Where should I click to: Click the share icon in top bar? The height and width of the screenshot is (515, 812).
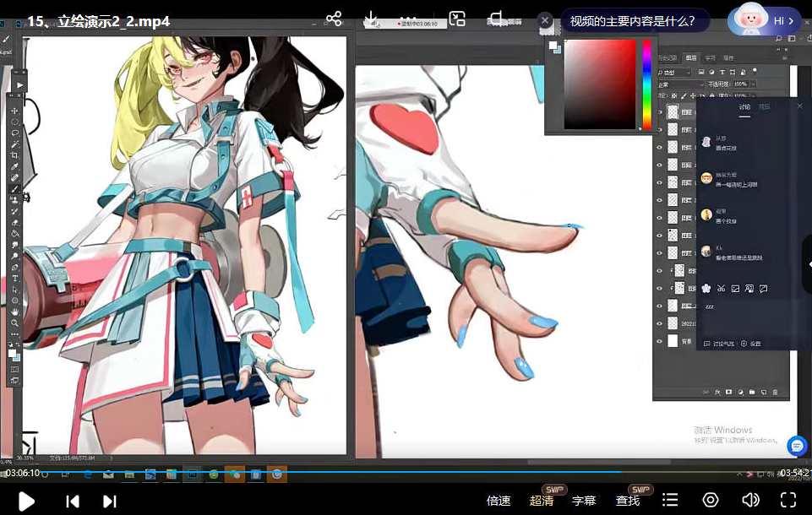pyautogui.click(x=334, y=19)
